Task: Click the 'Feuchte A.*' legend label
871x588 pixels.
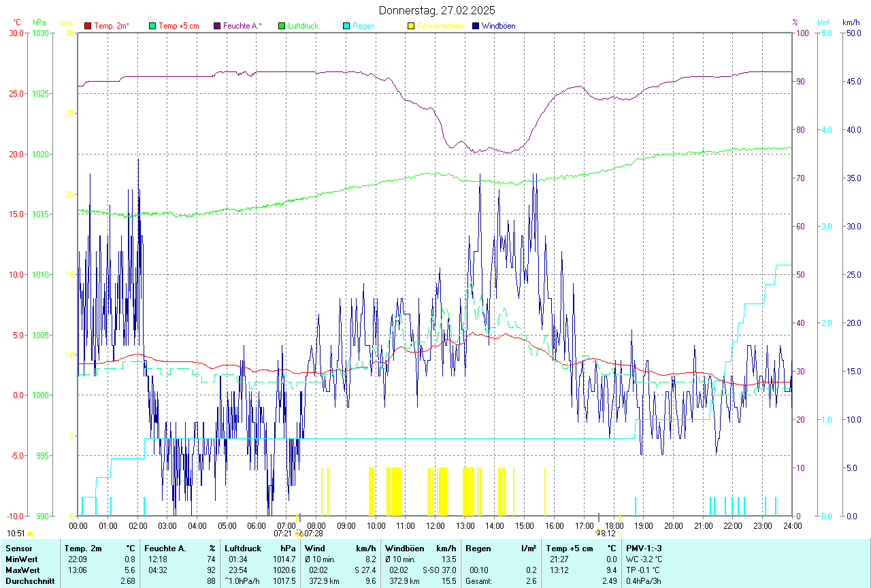Action: click(x=242, y=26)
